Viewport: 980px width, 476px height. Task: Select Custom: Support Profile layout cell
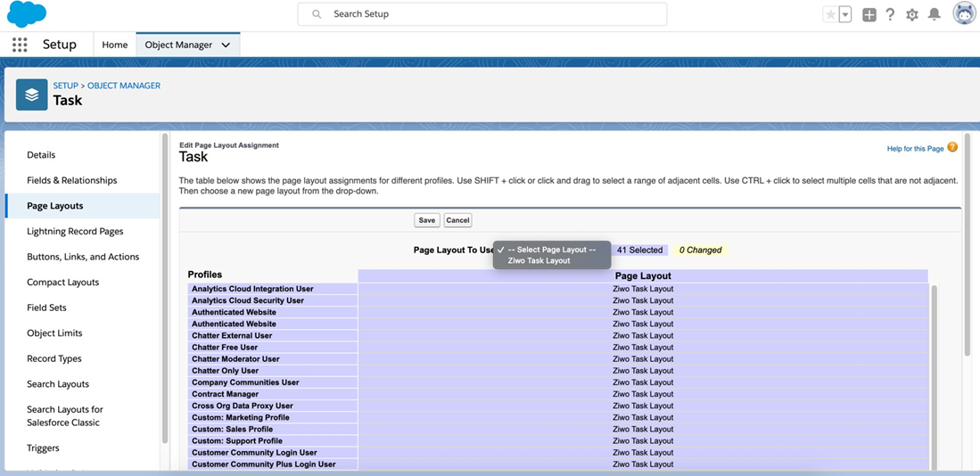(x=643, y=441)
